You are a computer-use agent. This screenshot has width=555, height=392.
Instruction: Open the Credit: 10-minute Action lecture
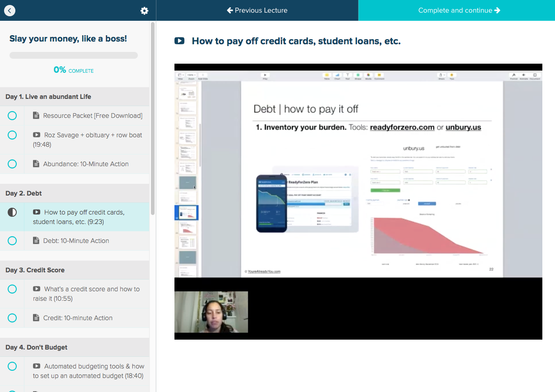75,318
